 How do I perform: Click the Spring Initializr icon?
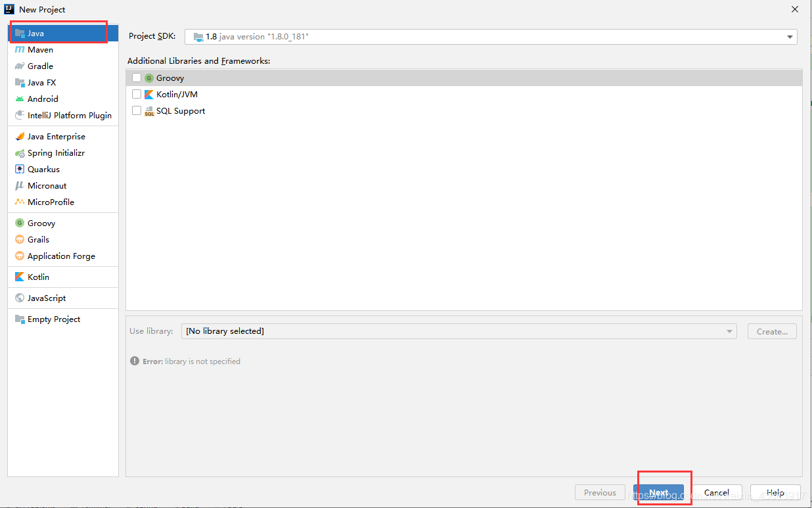point(20,152)
